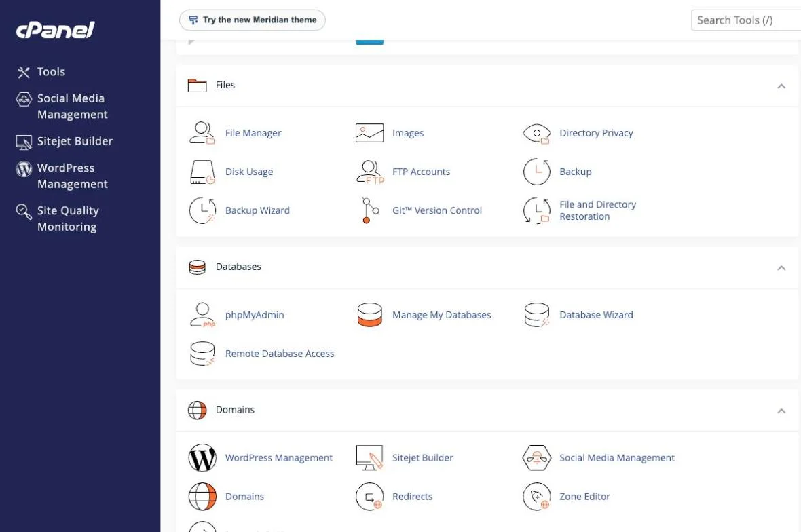
Task: Open the Remote Database Access link
Action: click(x=280, y=354)
